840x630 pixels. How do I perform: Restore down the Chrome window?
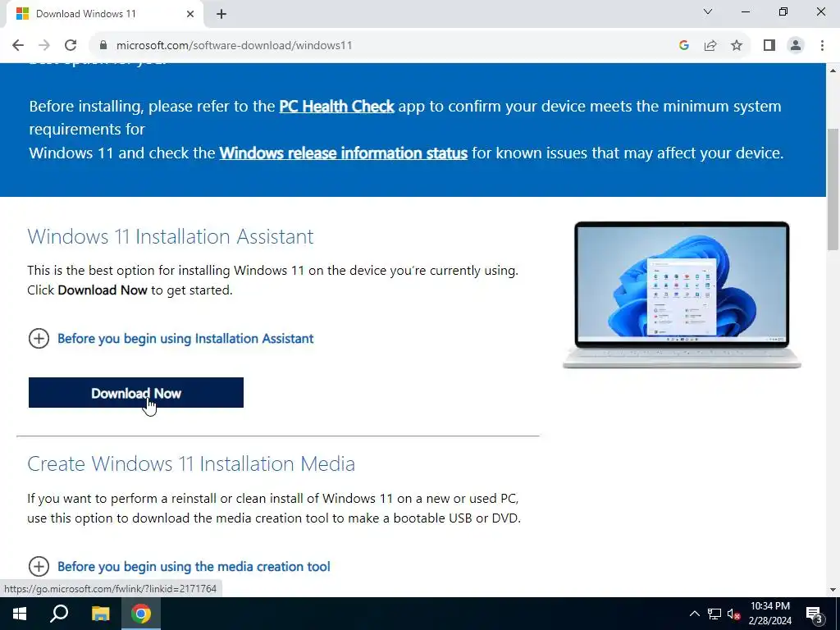coord(783,11)
